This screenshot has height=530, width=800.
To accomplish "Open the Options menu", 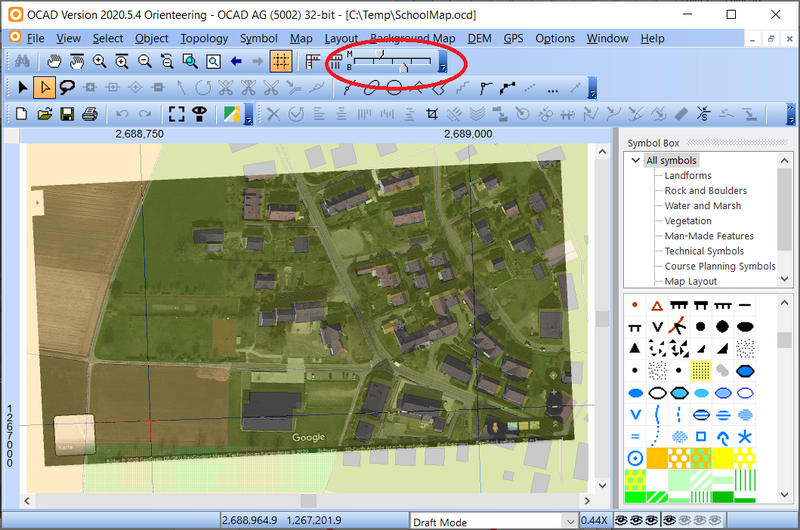I will [555, 38].
